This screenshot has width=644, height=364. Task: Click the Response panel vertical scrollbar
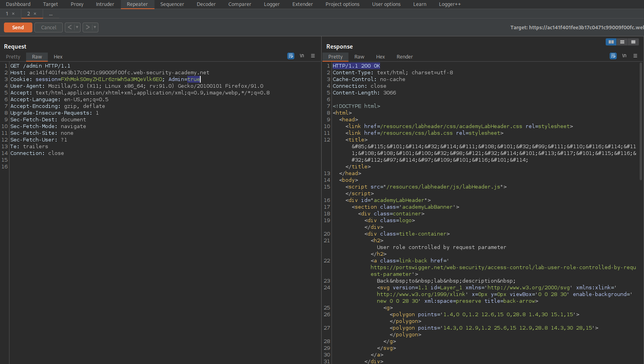pyautogui.click(x=641, y=121)
